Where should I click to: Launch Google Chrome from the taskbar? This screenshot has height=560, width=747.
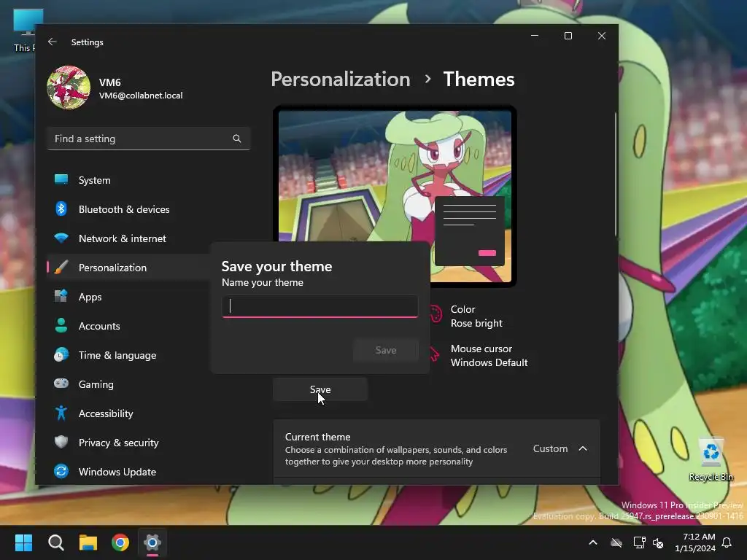pos(120,542)
